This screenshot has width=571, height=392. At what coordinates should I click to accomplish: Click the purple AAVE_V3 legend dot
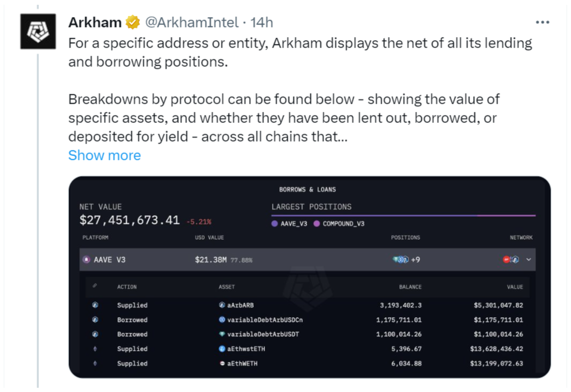tap(274, 224)
